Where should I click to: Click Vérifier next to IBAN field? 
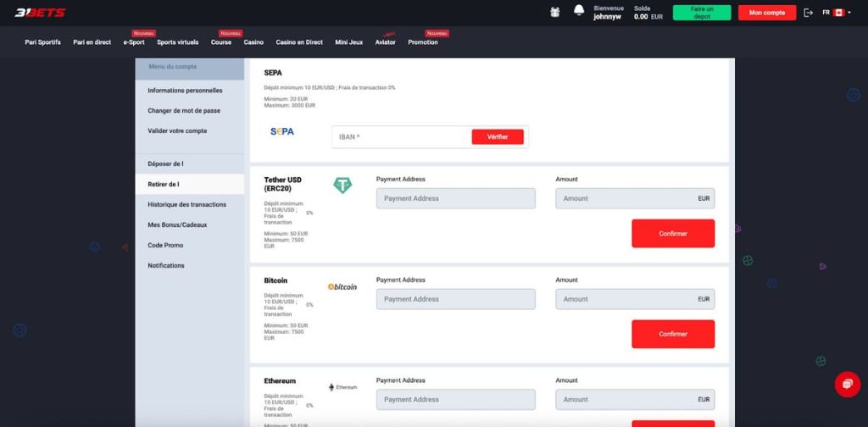[x=498, y=136]
